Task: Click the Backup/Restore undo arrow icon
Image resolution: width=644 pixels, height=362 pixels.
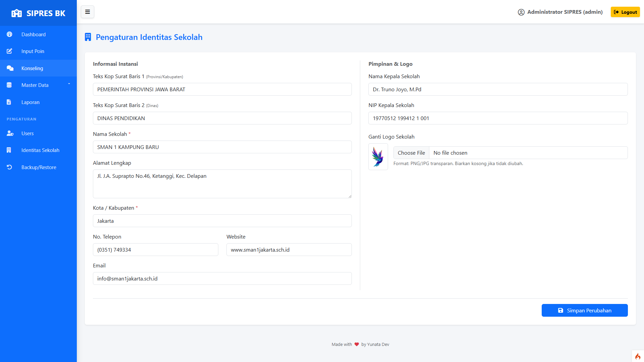Action: click(9, 167)
